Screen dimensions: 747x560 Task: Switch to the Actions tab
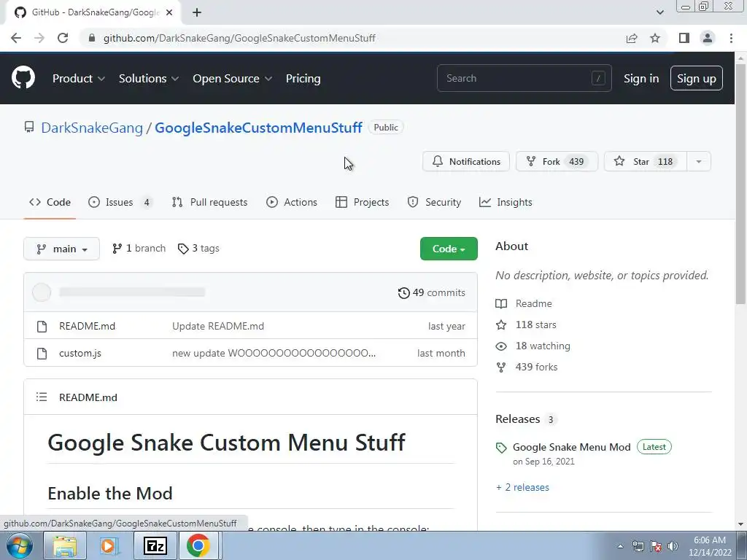292,203
